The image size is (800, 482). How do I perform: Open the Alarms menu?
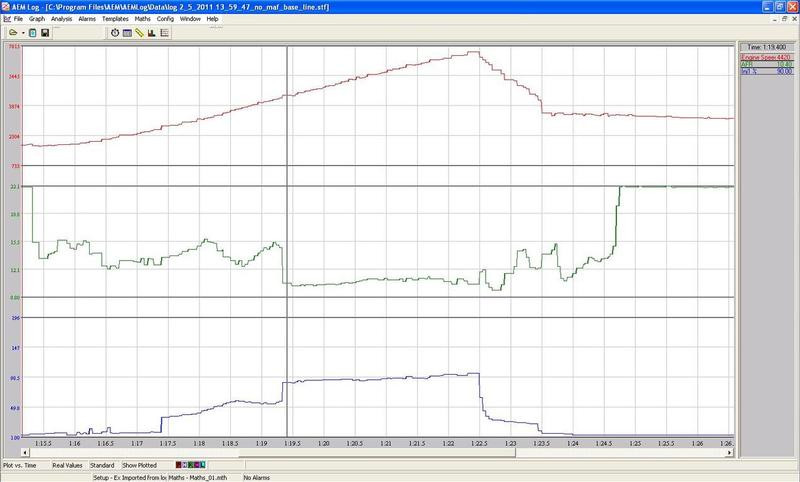87,19
